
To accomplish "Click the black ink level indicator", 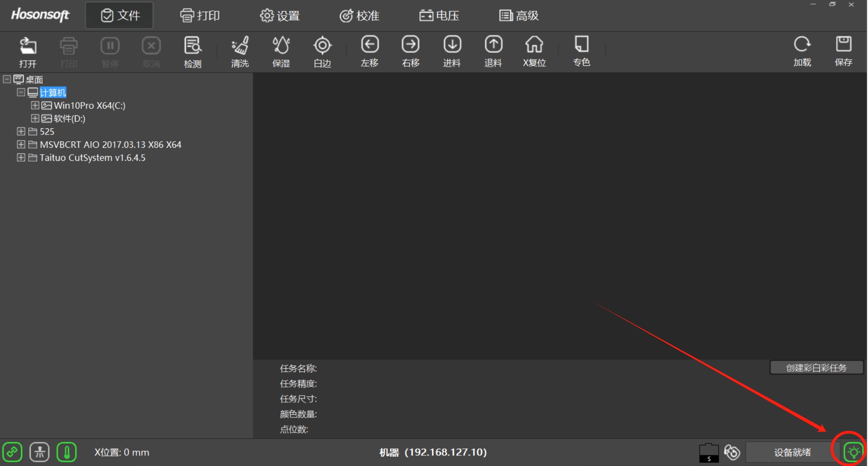I will coord(708,453).
